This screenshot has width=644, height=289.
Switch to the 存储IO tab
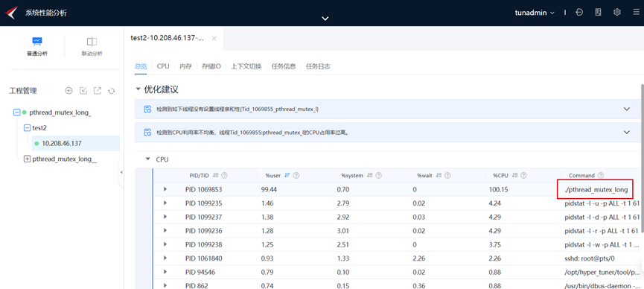pos(211,66)
